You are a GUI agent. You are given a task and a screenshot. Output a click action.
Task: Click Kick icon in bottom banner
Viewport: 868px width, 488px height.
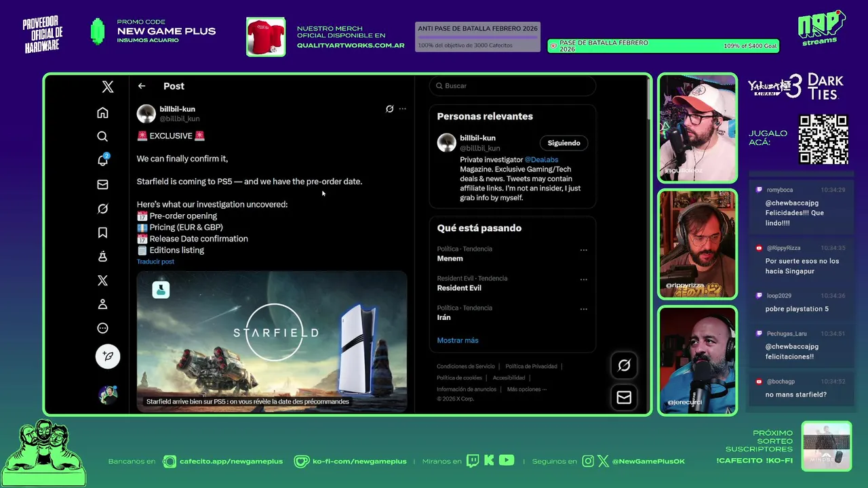pos(489,461)
